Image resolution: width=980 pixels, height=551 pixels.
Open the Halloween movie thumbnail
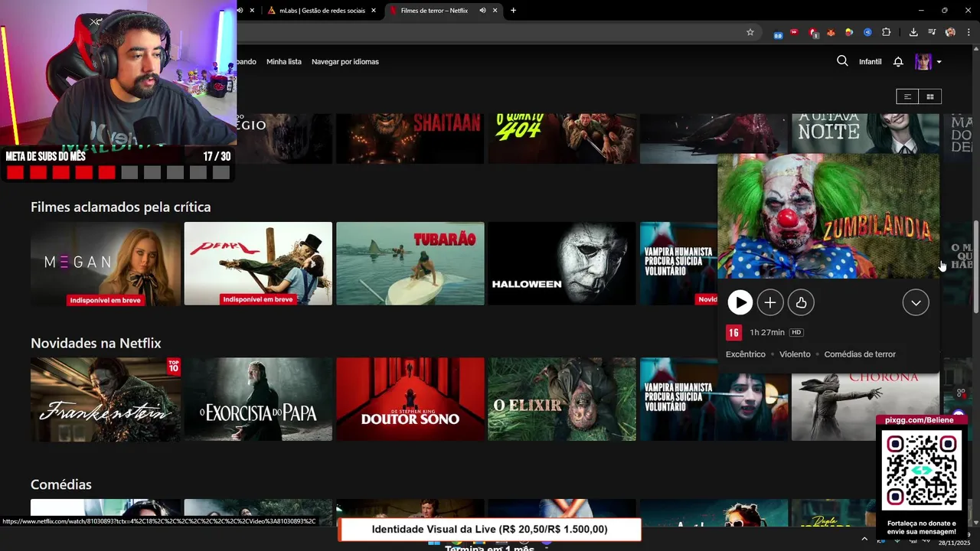pos(562,263)
